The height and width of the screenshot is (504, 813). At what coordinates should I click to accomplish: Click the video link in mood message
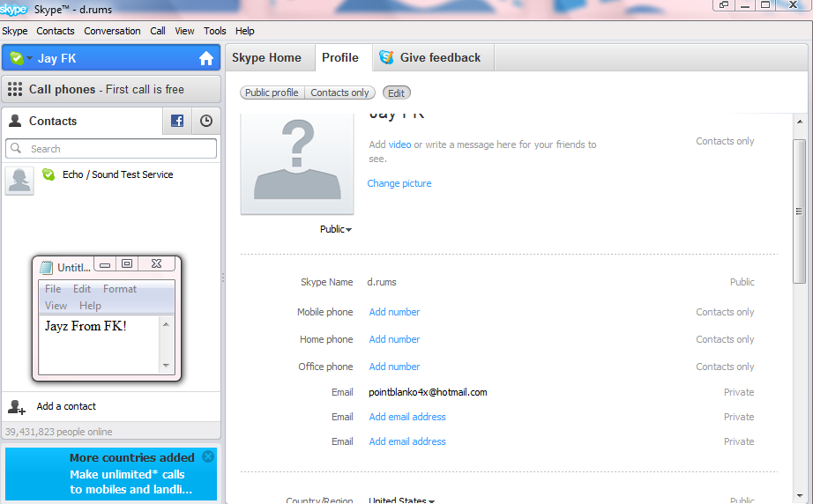coord(399,145)
